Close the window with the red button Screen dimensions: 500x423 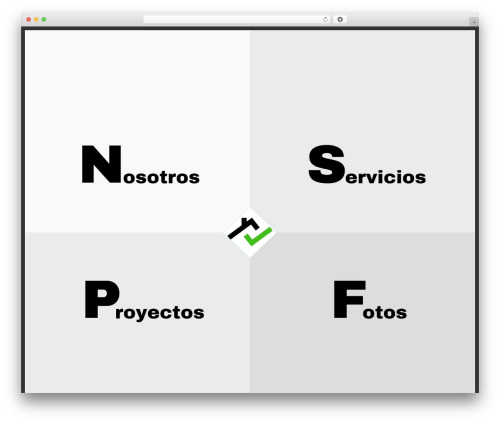click(x=29, y=20)
